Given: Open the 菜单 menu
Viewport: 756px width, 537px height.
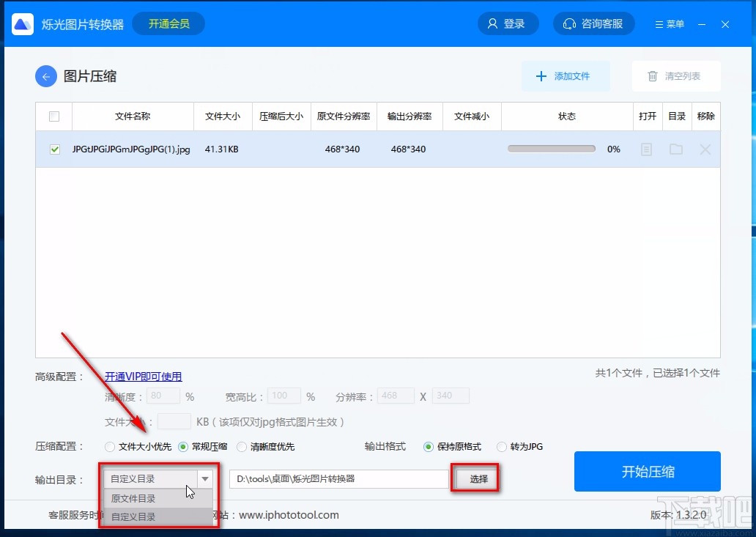Looking at the screenshot, I should tap(668, 23).
